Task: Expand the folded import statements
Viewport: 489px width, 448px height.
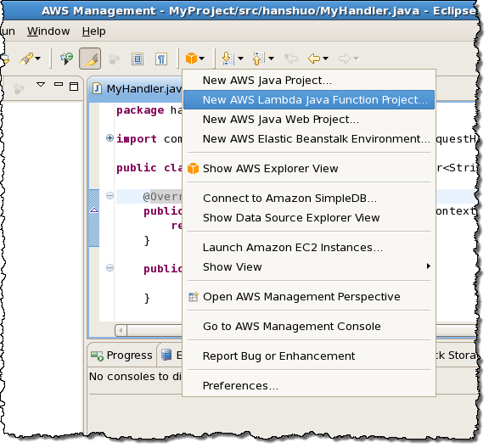Action: [x=110, y=137]
